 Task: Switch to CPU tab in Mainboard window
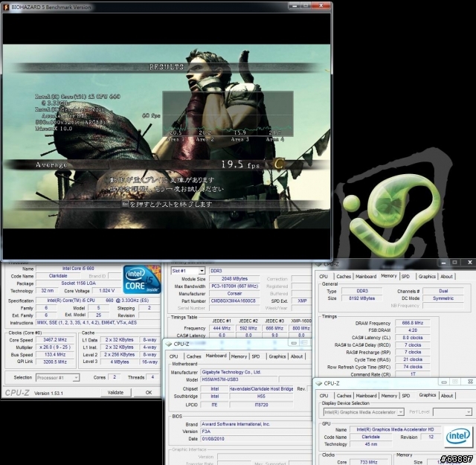[x=173, y=356]
